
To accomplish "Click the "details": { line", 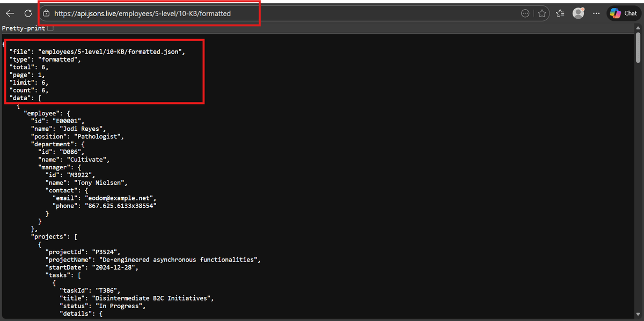I will click(81, 313).
